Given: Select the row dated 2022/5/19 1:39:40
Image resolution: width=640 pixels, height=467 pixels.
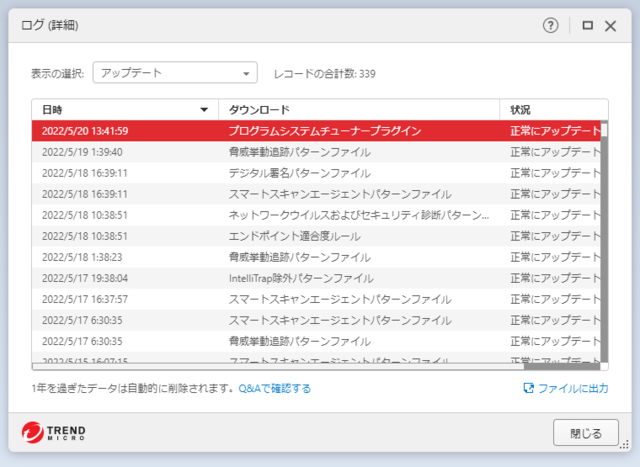Looking at the screenshot, I should (x=316, y=152).
